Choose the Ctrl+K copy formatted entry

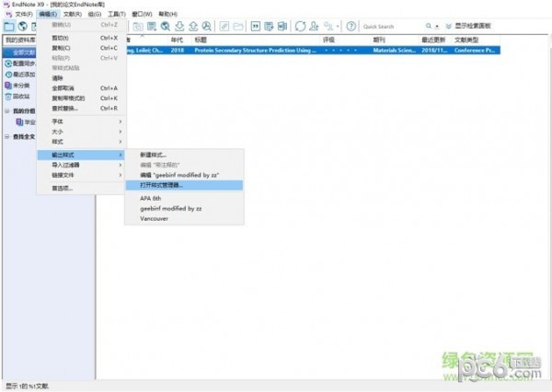(82, 98)
